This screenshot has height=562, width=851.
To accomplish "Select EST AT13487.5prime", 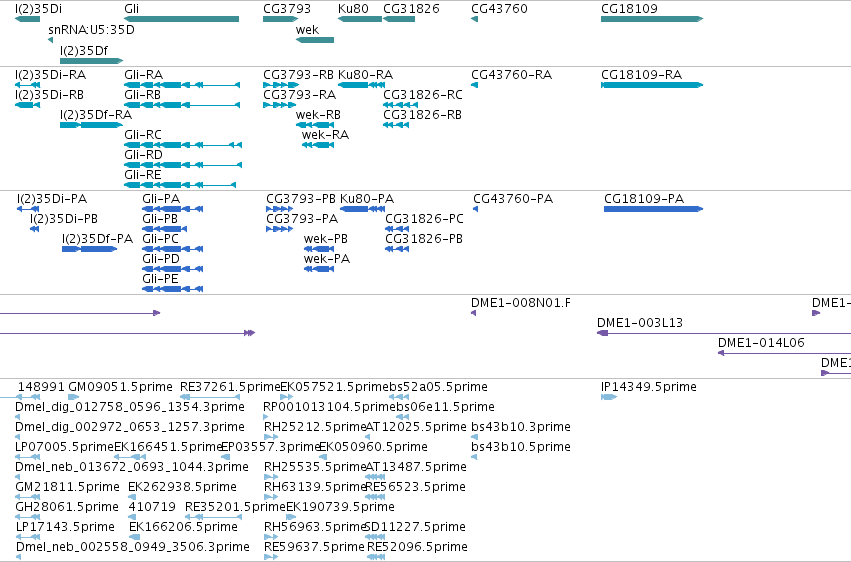I will coord(375,478).
